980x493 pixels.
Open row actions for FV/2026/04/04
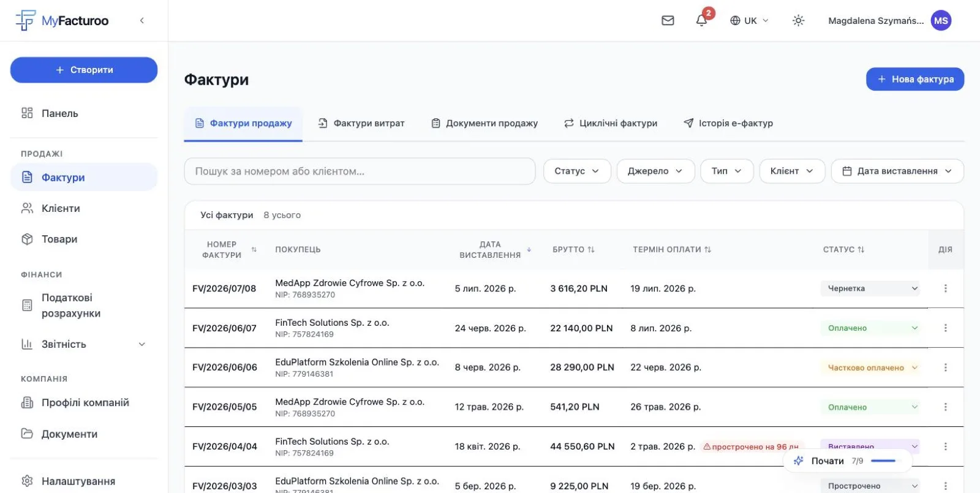945,446
